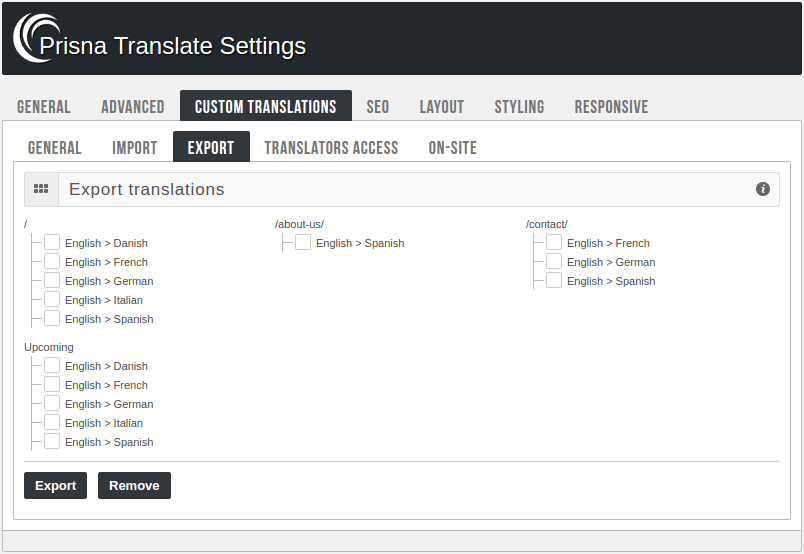Select English > Spanish under the / path
Viewport: 804px width, 554px height.
pyautogui.click(x=52, y=318)
